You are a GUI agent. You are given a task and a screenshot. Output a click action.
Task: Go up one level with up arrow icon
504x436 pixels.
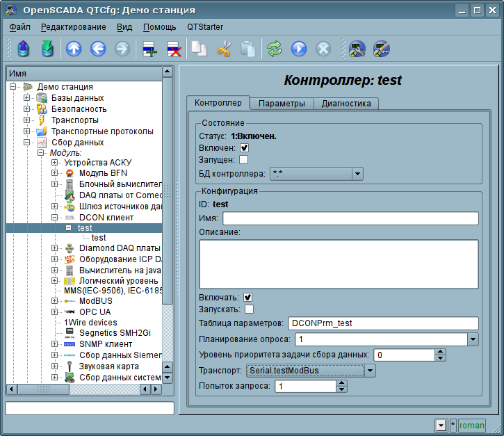coord(74,49)
